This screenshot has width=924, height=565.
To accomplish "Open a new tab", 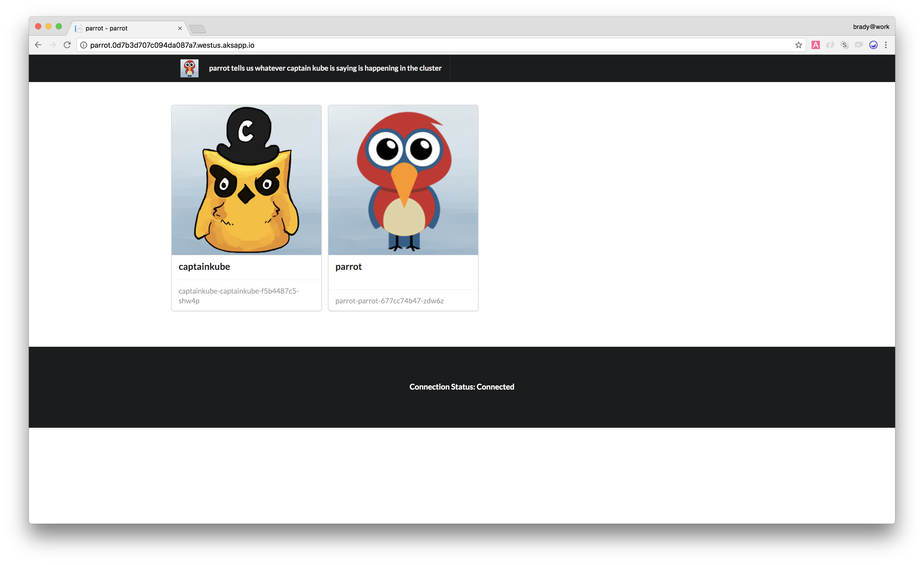I will (x=198, y=29).
